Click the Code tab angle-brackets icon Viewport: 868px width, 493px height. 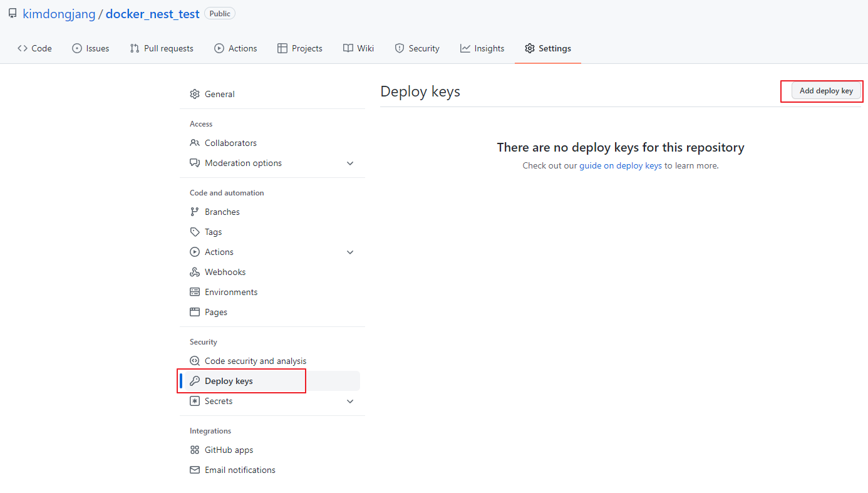pos(23,48)
